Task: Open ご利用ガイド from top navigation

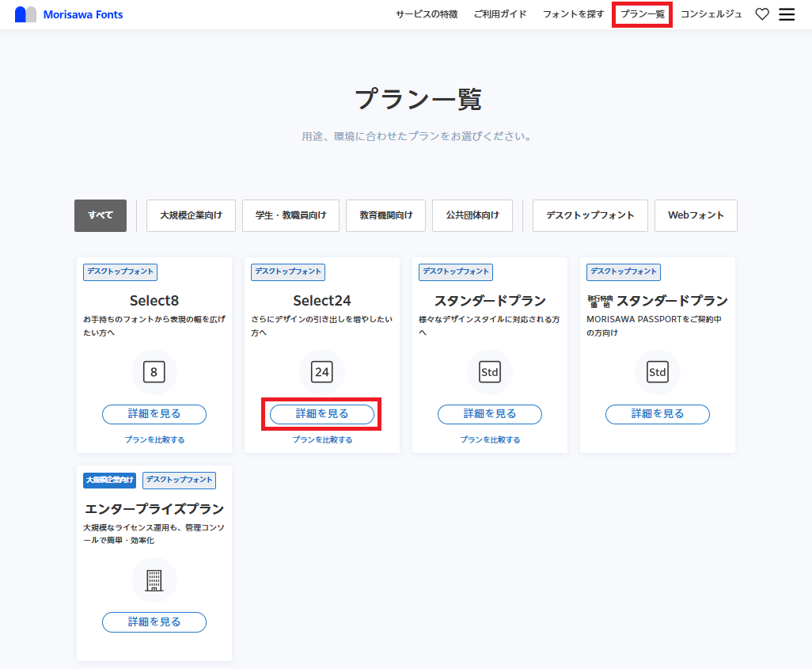Action: pos(499,14)
